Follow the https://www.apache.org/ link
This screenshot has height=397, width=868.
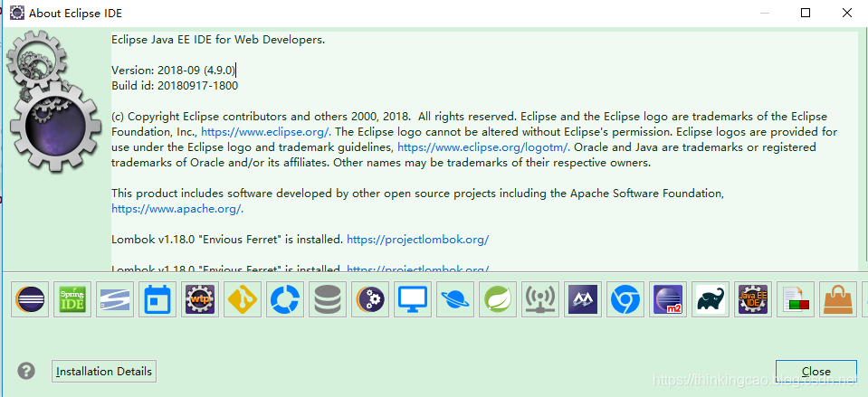[x=177, y=209]
